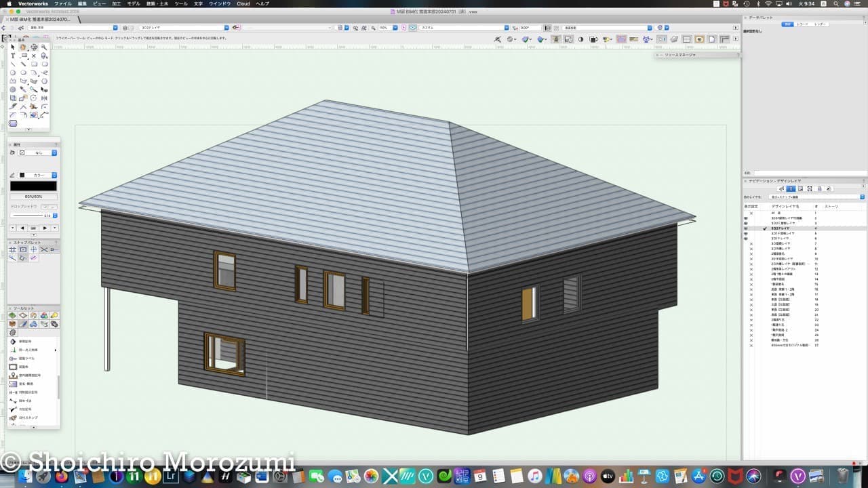Select the arrow Selection tool
Image resolution: width=868 pixels, height=488 pixels.
click(13, 47)
